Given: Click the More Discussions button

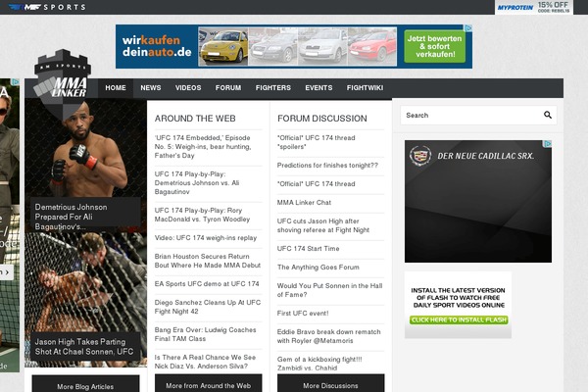Looking at the screenshot, I should tap(331, 383).
